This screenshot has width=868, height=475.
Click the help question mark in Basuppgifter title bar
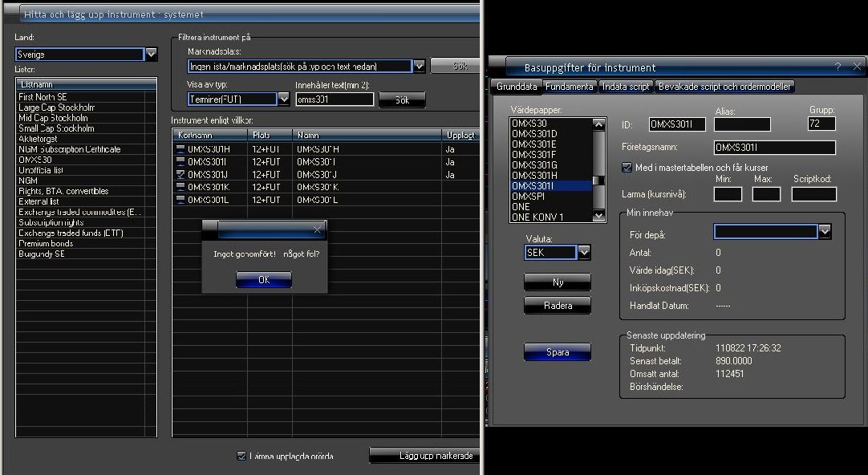coord(838,67)
